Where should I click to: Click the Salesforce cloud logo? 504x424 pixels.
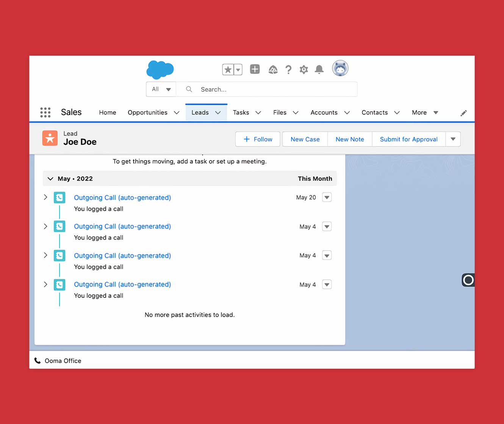pos(160,70)
